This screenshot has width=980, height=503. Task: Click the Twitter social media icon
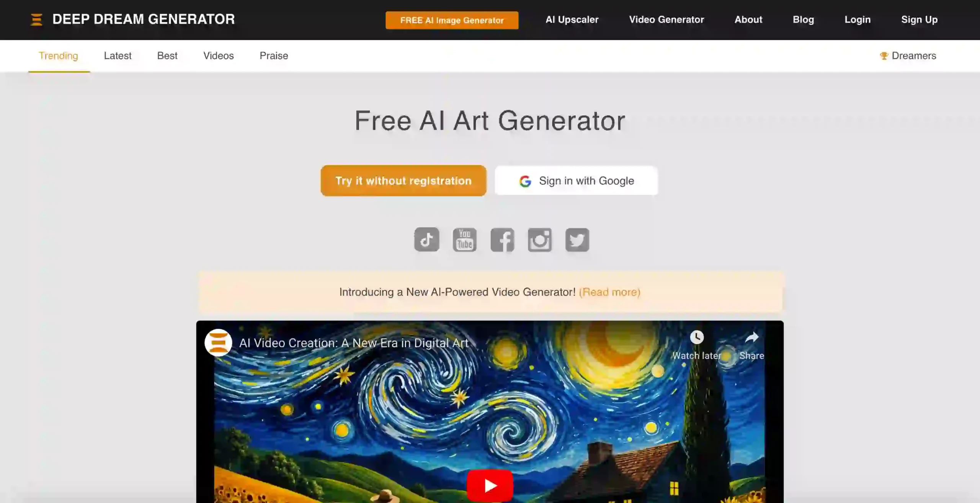click(x=577, y=239)
